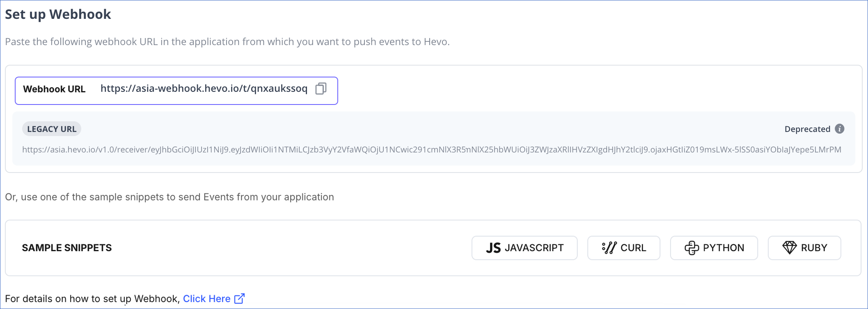
Task: Click the Deprecated label
Action: [807, 129]
